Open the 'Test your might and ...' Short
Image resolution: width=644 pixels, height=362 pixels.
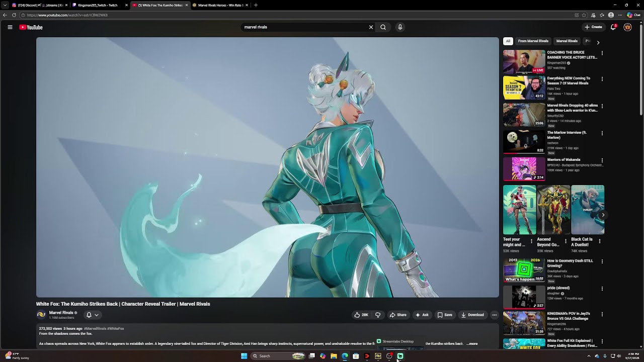click(x=519, y=210)
